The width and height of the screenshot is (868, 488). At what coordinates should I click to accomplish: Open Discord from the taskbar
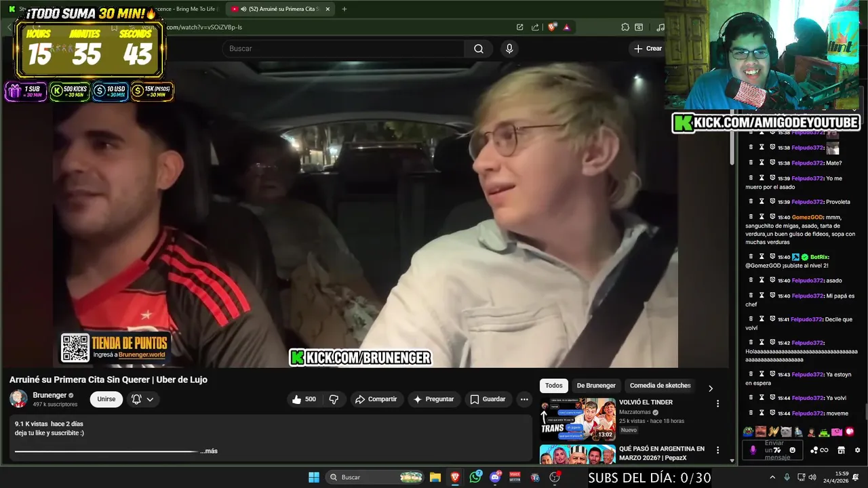tap(495, 477)
